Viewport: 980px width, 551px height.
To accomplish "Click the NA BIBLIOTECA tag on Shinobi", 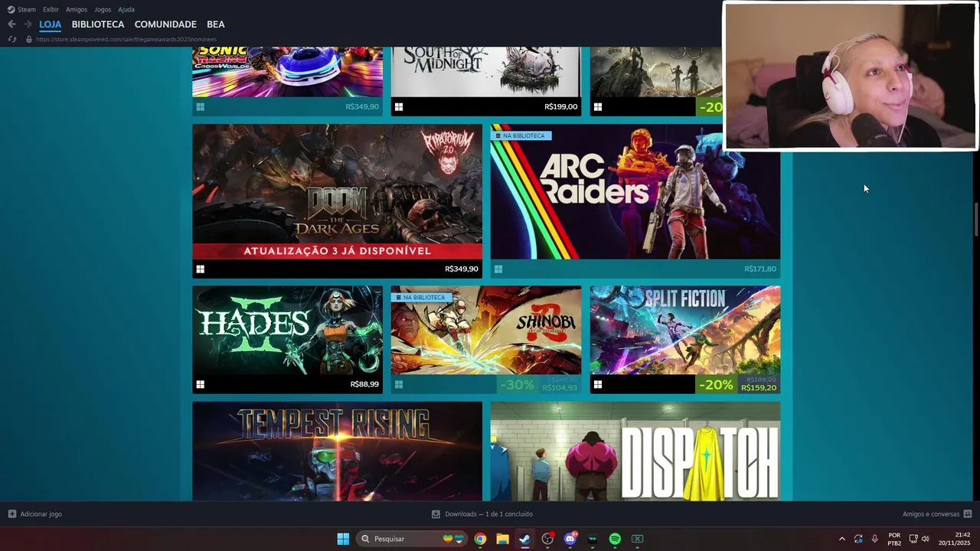I will pos(421,297).
